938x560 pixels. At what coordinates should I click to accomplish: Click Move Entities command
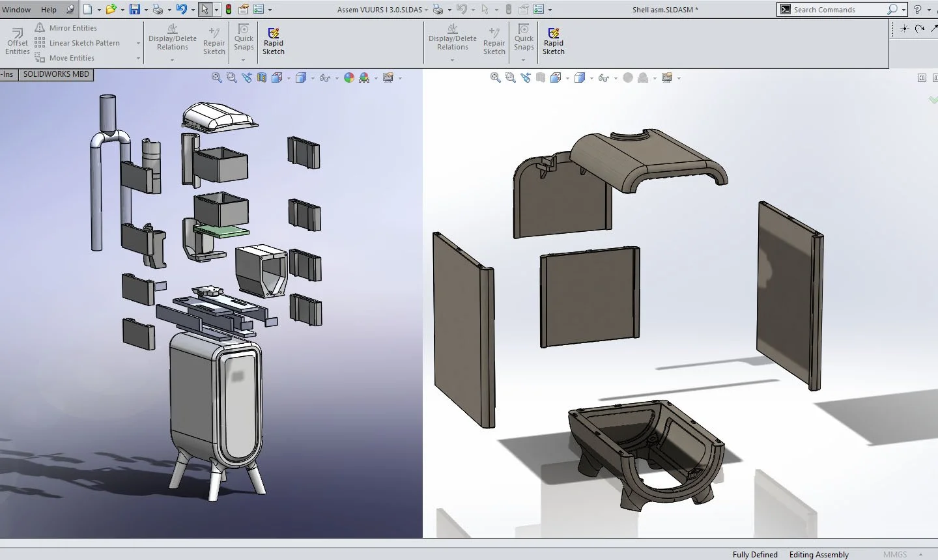[64, 58]
